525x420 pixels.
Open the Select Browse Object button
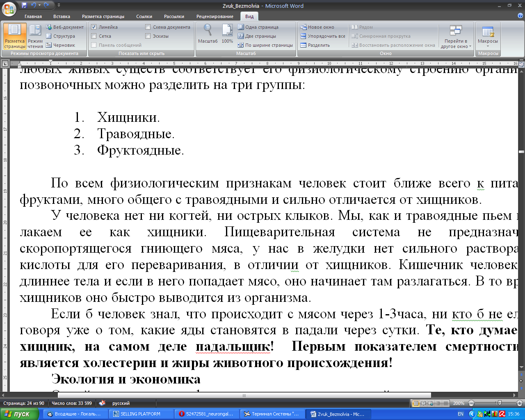tap(521, 381)
